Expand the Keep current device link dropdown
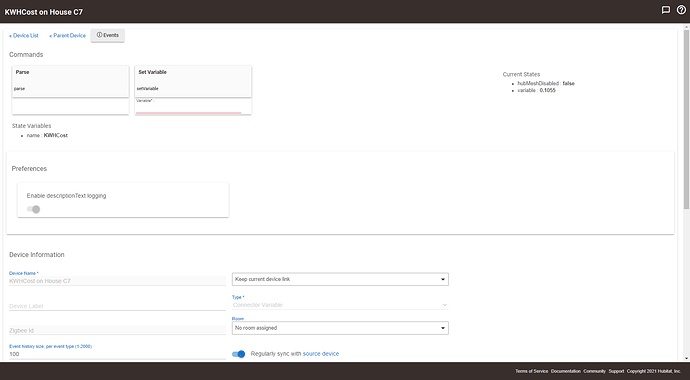690x380 pixels. coord(340,279)
